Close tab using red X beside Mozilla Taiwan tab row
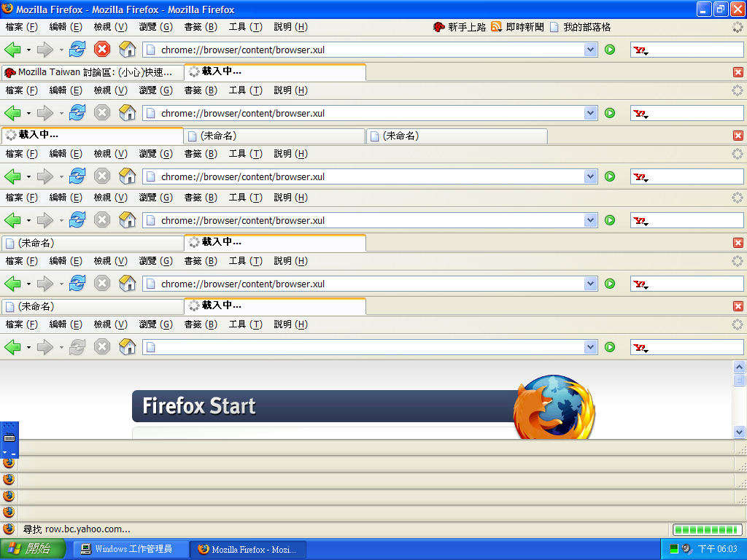The width and height of the screenshot is (747, 560). point(738,72)
